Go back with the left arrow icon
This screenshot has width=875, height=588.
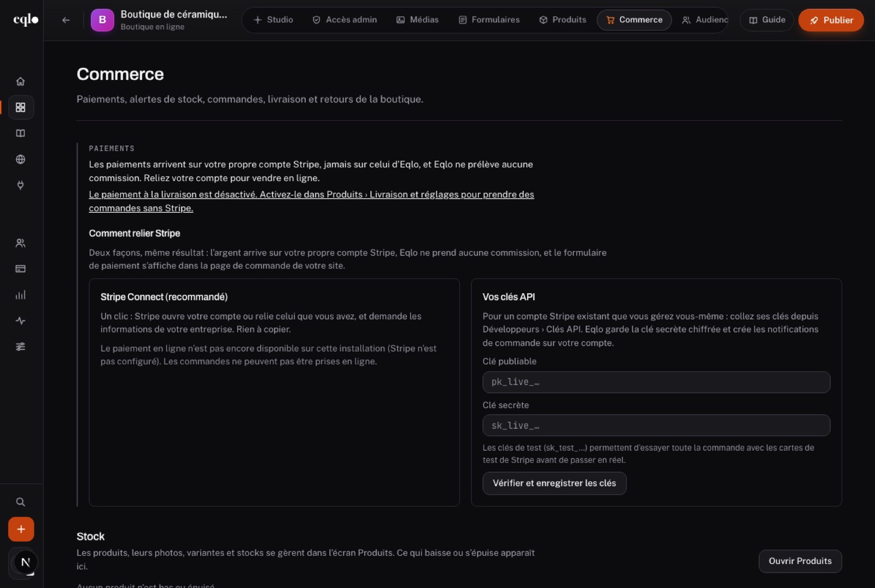[66, 20]
